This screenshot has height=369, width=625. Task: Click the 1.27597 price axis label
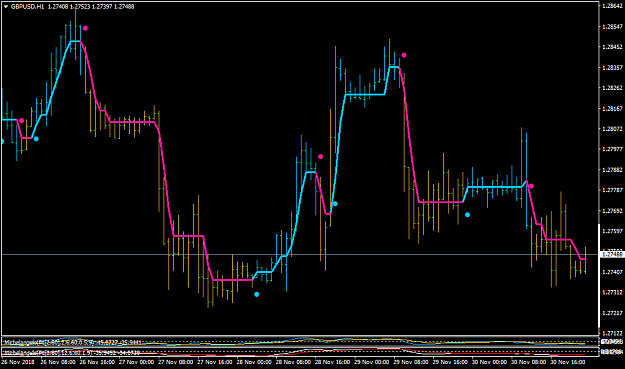pyautogui.click(x=612, y=231)
